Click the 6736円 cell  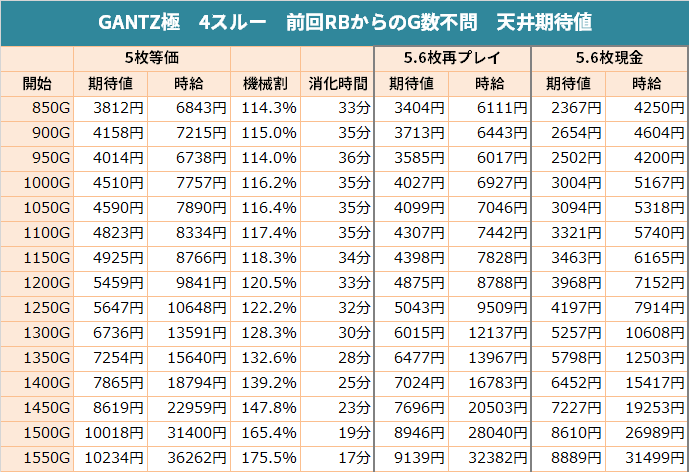tap(110, 334)
